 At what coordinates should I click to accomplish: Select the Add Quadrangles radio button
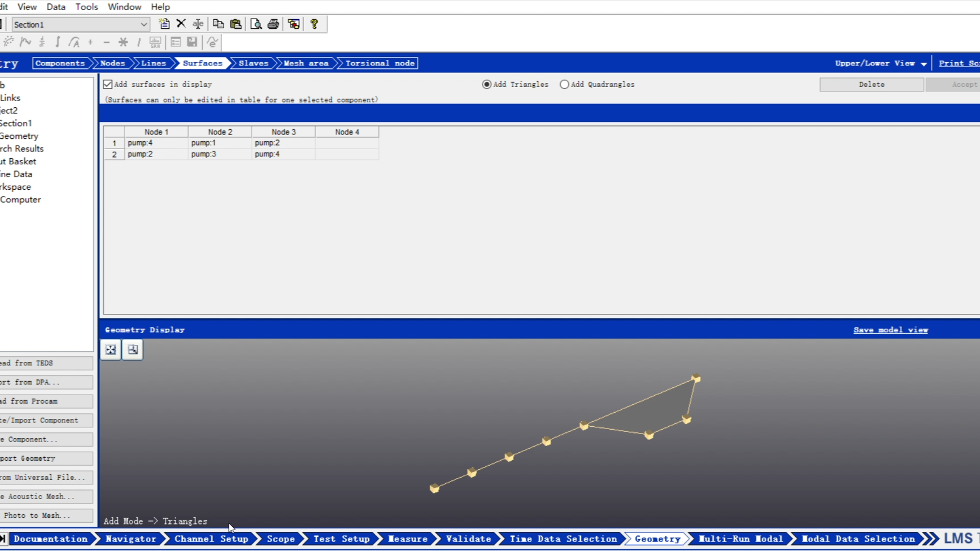tap(564, 84)
